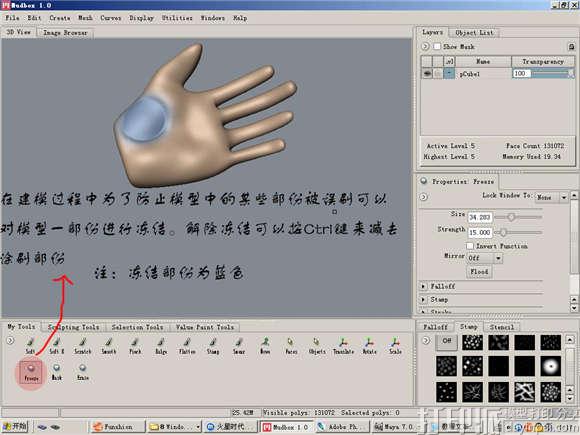Expand the Falloff section
Image resolution: width=580 pixels, height=435 pixels.
pyautogui.click(x=424, y=286)
